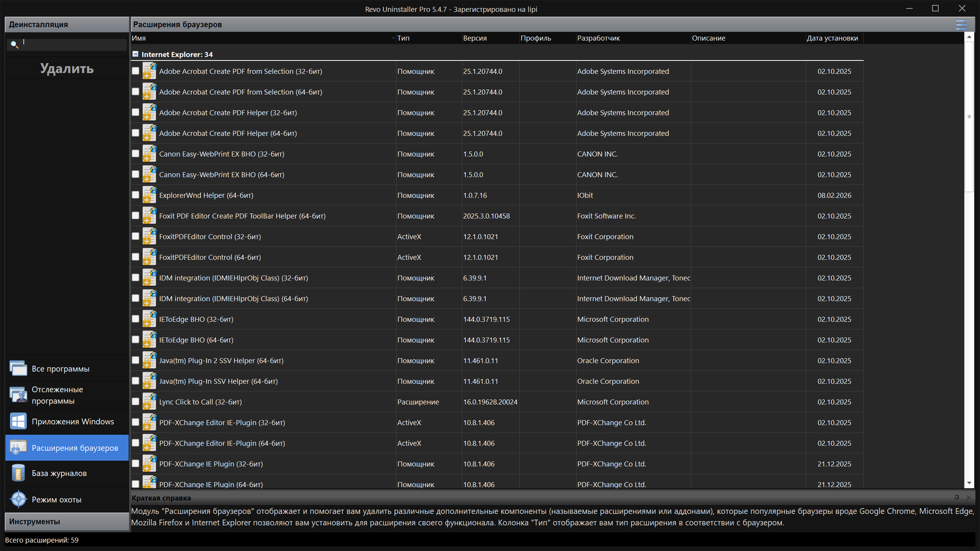Check PDF-XChange Editor IE-Plugin (64-бит) checkbox
980x551 pixels.
click(x=136, y=443)
